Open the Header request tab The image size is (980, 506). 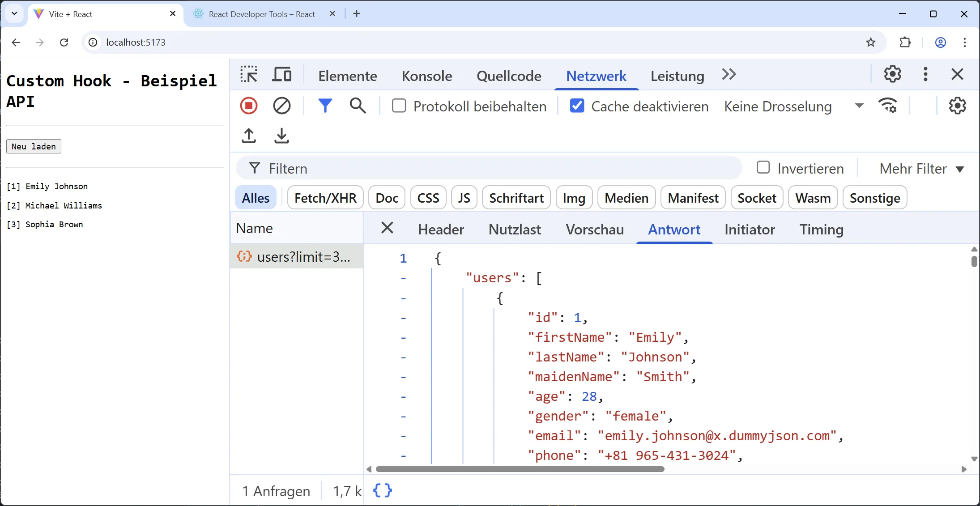click(x=441, y=229)
